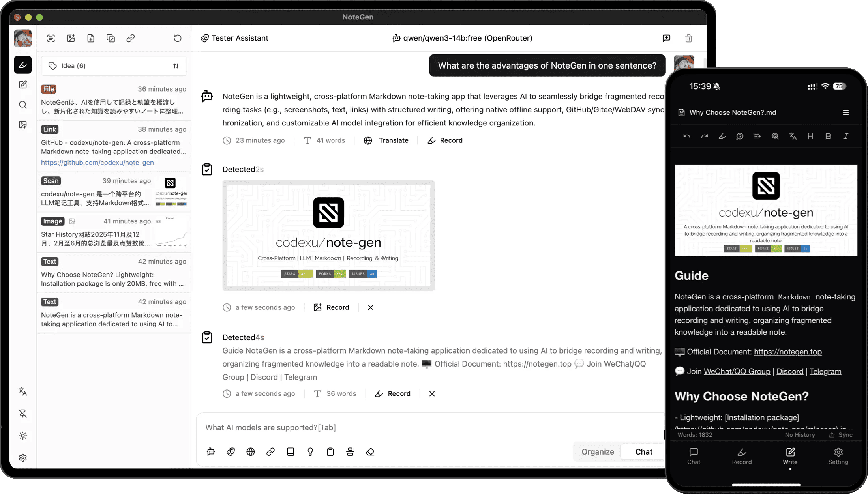Click the trash icon to clear chat
Viewport: 868px width, 494px height.
(688, 38)
